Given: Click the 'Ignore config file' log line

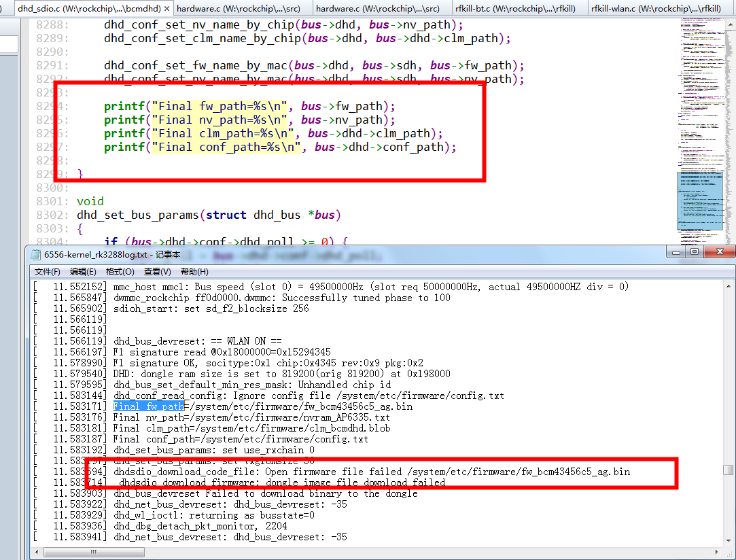Looking at the screenshot, I should click(x=309, y=396).
